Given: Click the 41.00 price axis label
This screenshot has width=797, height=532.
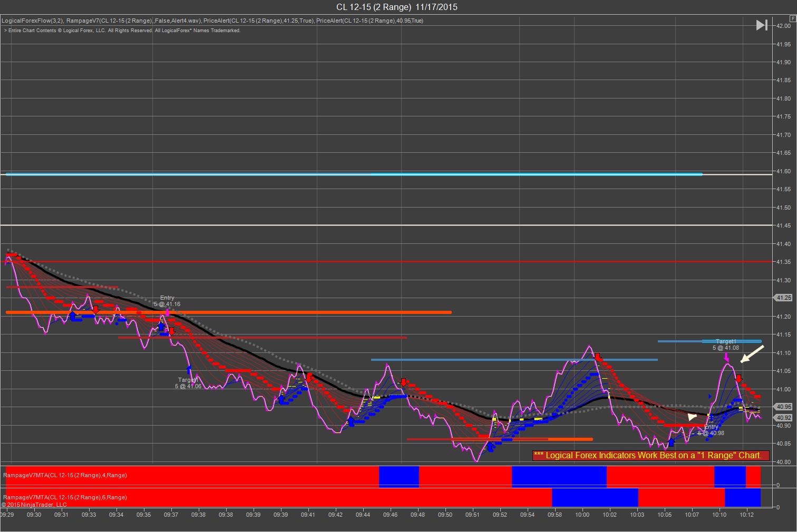Looking at the screenshot, I should [x=783, y=389].
